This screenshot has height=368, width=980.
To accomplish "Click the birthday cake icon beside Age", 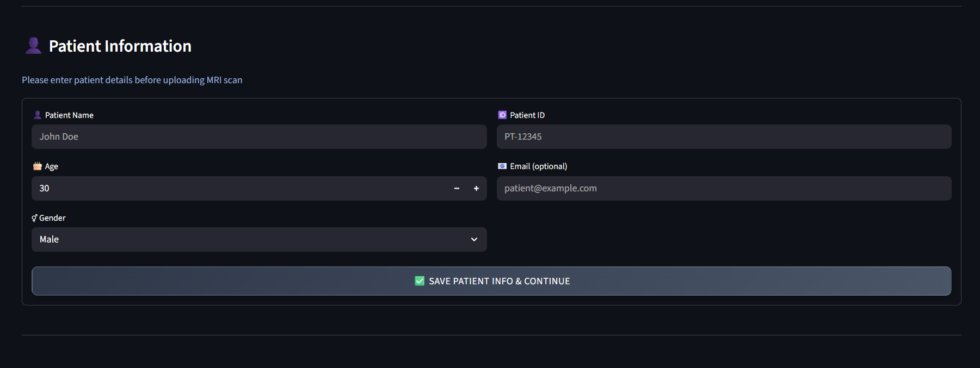I will [38, 166].
